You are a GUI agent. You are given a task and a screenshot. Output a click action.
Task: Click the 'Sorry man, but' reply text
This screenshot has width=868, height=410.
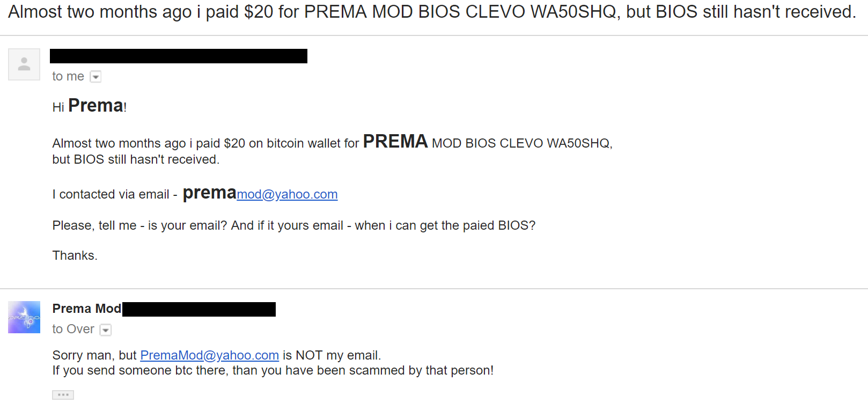click(x=94, y=355)
